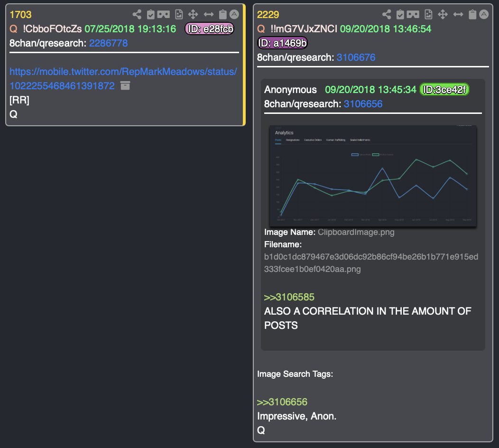The height and width of the screenshot is (448, 499).
Task: Click the ID: a1469b badge
Action: point(282,43)
